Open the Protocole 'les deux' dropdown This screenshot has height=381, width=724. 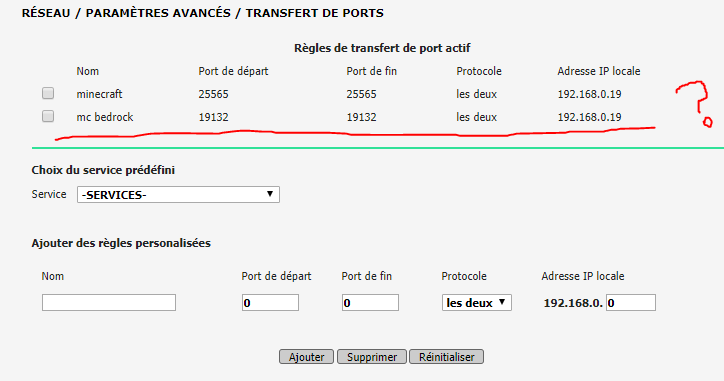click(477, 302)
